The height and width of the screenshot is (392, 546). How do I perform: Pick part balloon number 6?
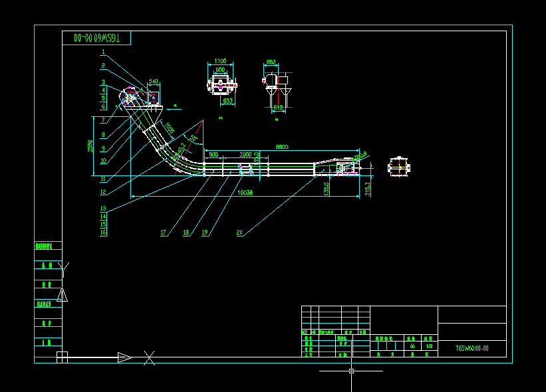[x=103, y=106]
